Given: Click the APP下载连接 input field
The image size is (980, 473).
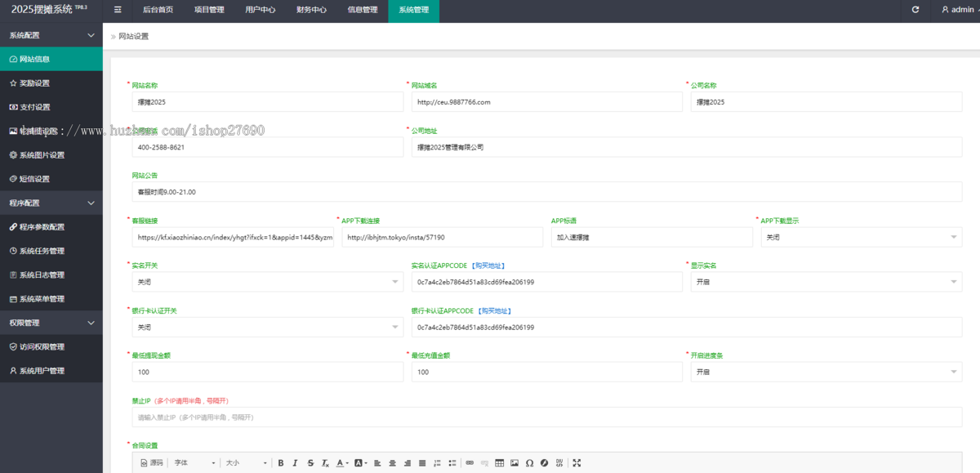Looking at the screenshot, I should [442, 237].
